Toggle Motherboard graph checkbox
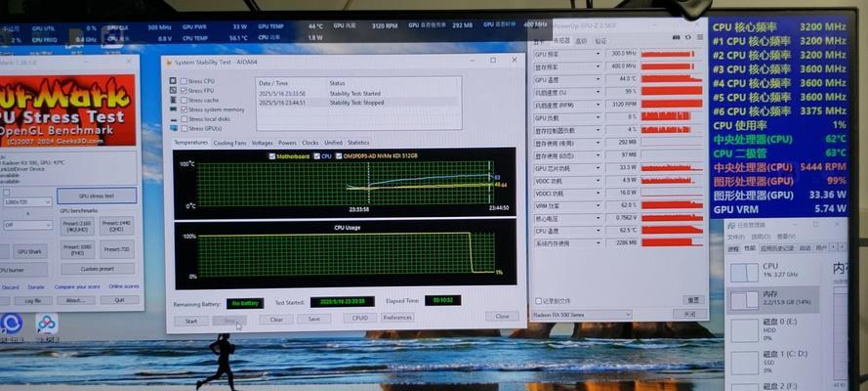The height and width of the screenshot is (391, 868). click(271, 156)
